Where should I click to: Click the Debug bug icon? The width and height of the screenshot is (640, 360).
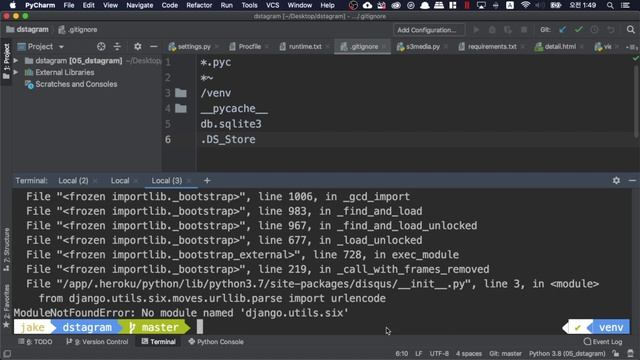coord(492,30)
